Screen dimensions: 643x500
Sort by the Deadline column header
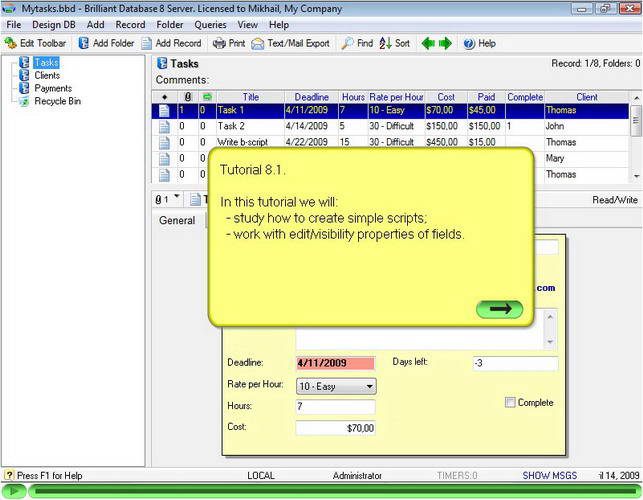pos(311,97)
